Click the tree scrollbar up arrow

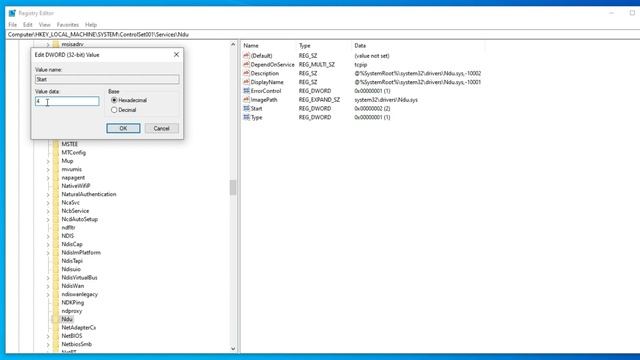[233, 44]
